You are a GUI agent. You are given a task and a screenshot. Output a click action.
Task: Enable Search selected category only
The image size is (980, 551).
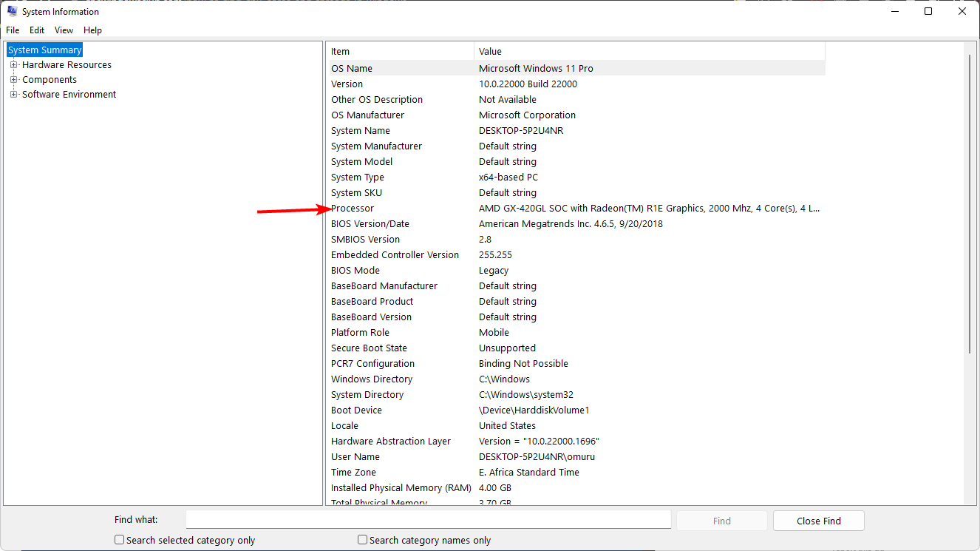119,540
